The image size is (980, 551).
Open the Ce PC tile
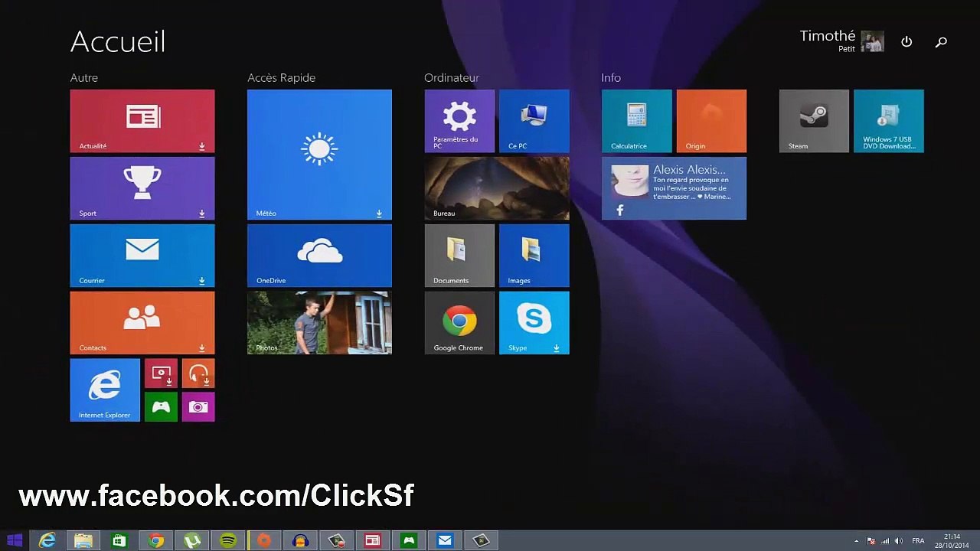(x=534, y=121)
